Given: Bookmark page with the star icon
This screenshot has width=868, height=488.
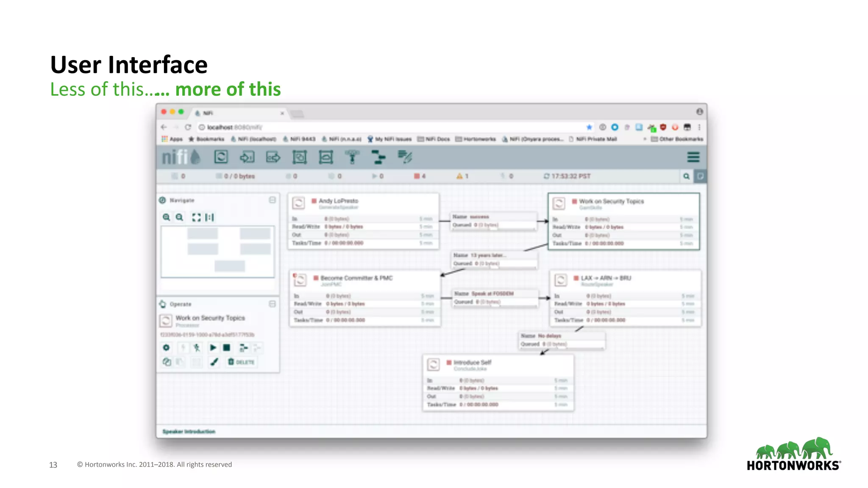Looking at the screenshot, I should (589, 127).
